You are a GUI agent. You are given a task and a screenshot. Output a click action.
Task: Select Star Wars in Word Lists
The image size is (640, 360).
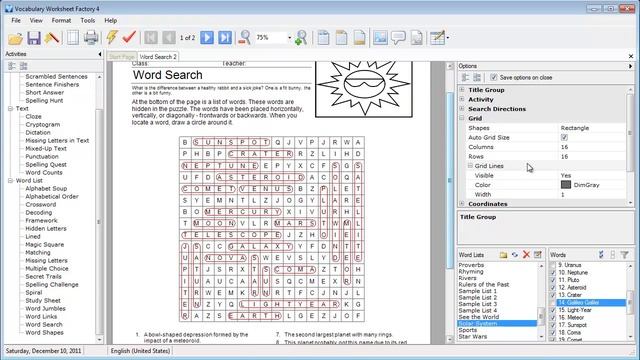tap(472, 336)
